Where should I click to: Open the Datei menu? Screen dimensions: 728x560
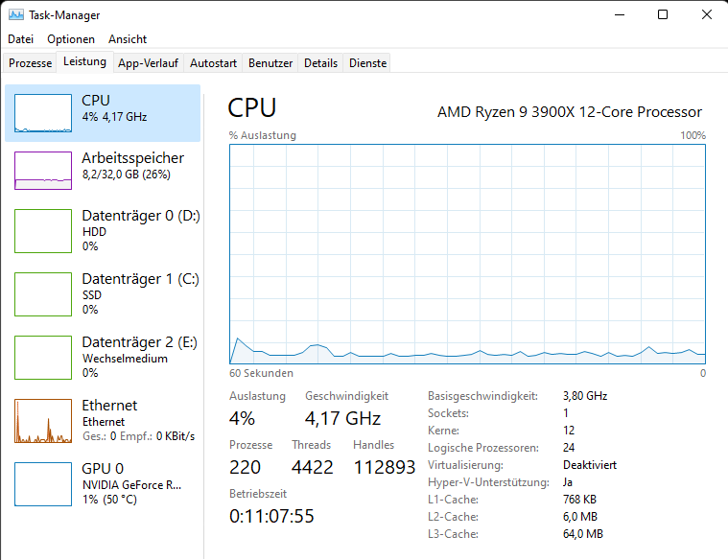tap(20, 39)
